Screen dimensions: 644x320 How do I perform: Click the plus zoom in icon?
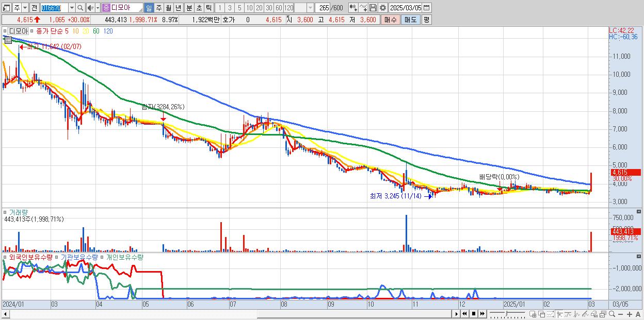630,314
